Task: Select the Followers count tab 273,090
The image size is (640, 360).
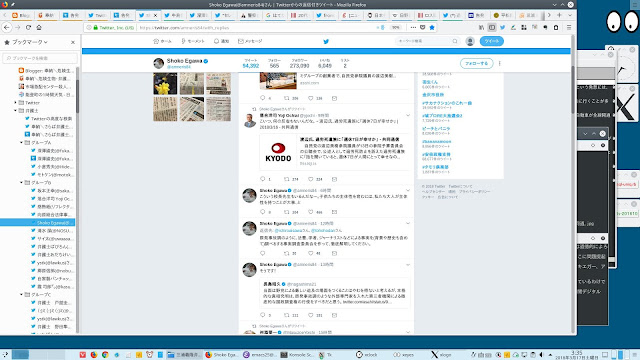Action: click(299, 63)
